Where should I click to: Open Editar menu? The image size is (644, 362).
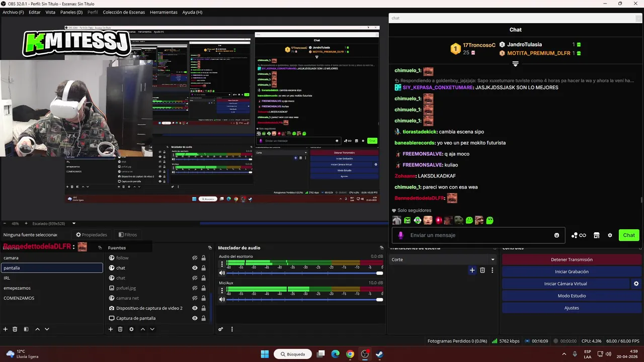pos(35,12)
